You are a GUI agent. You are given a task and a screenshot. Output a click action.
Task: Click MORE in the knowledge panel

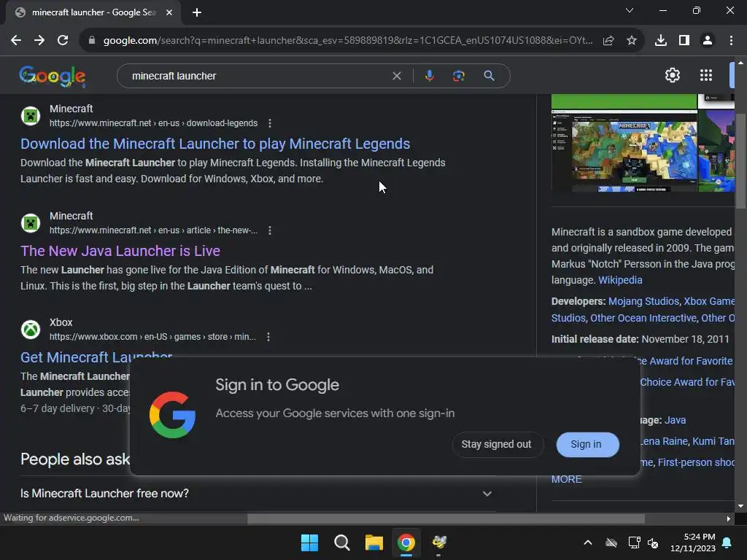pos(566,480)
